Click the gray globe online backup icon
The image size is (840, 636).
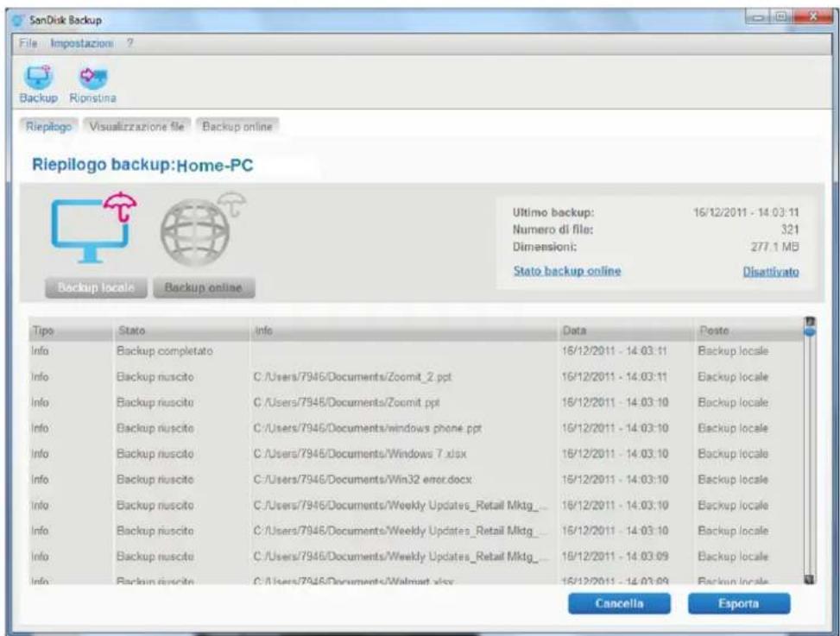tap(202, 230)
